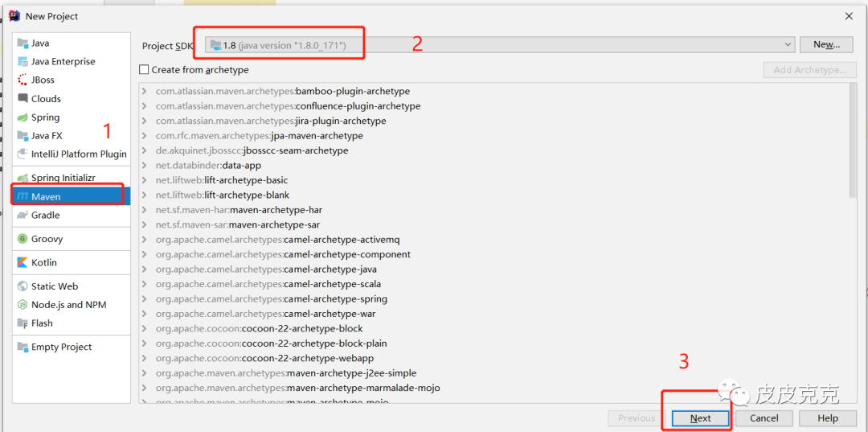Select Empty Project label in list
Image resolution: width=868 pixels, height=432 pixels.
pyautogui.click(x=61, y=347)
